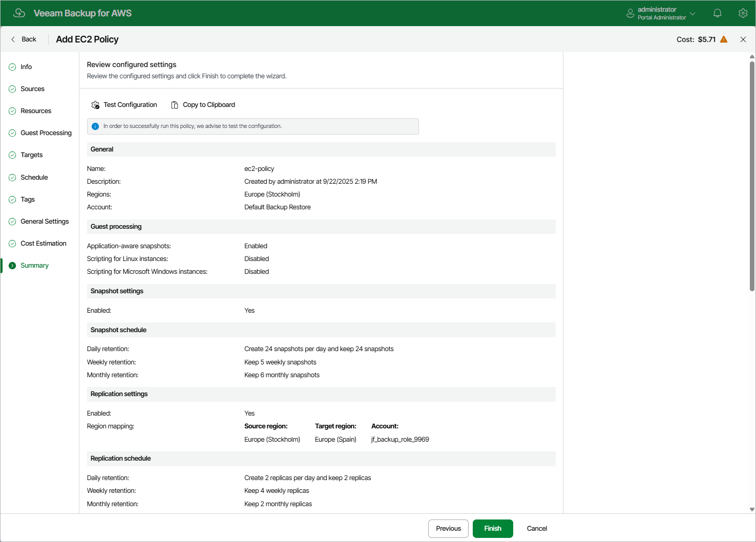Click the Test Configuration gear icon
The image size is (756, 542).
coord(95,105)
